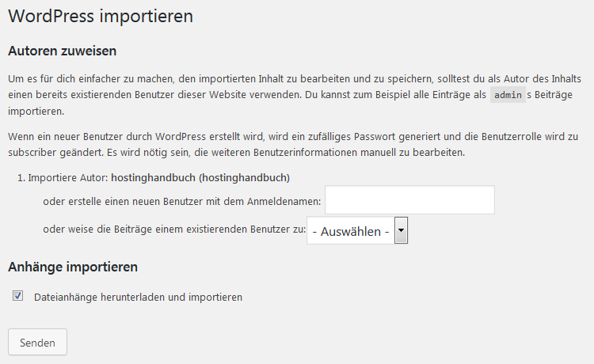The height and width of the screenshot is (364, 594).
Task: Click the 'WordPress importieren' page title
Action: (x=101, y=16)
